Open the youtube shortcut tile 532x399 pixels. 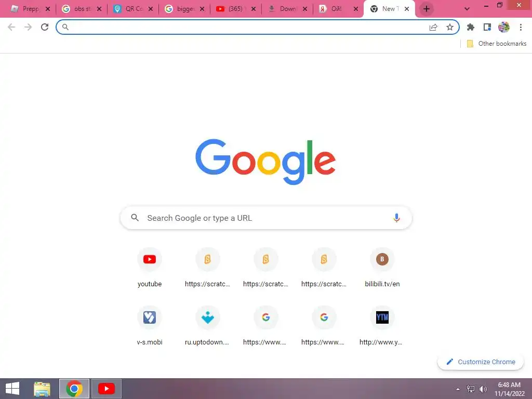click(x=150, y=268)
